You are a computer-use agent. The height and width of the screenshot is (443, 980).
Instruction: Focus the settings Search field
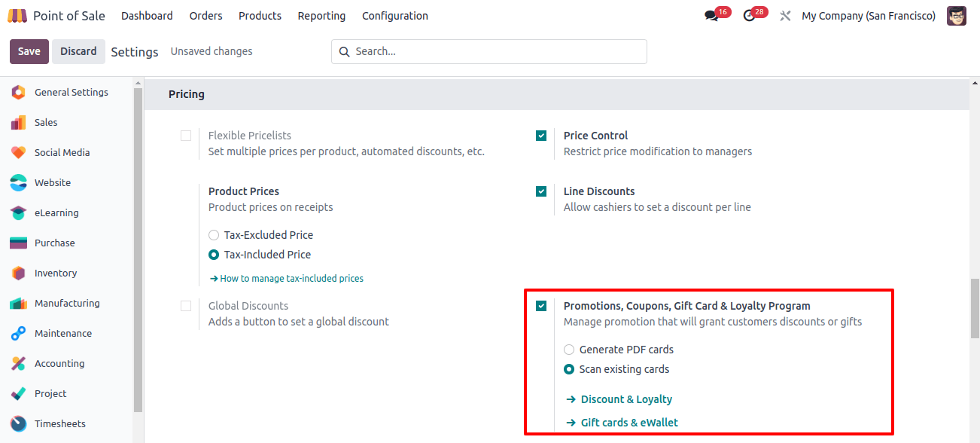coord(489,51)
